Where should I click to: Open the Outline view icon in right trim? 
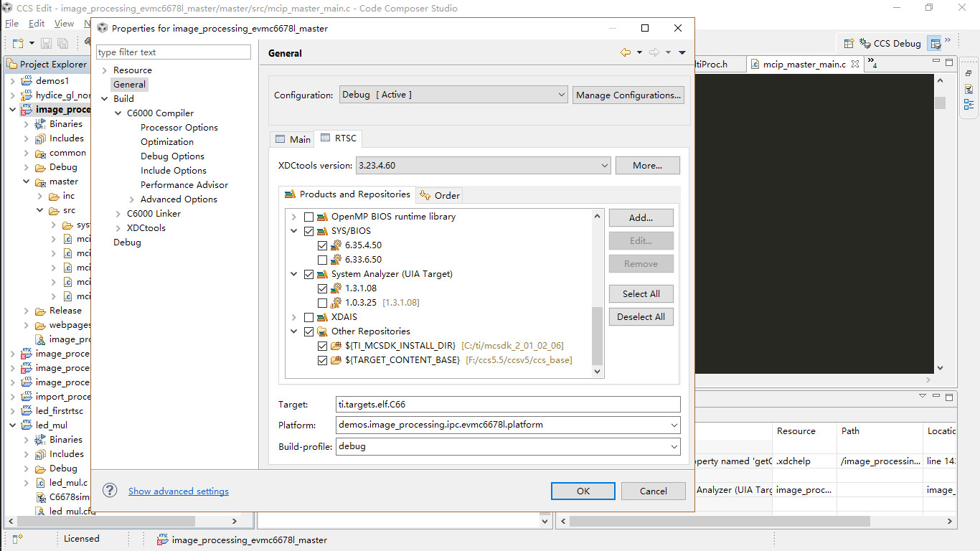click(969, 105)
